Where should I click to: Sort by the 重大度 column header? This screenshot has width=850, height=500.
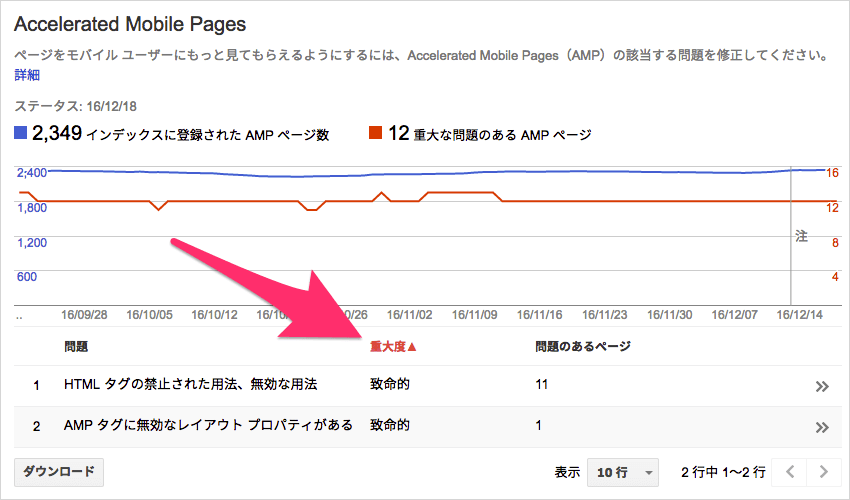(x=393, y=347)
